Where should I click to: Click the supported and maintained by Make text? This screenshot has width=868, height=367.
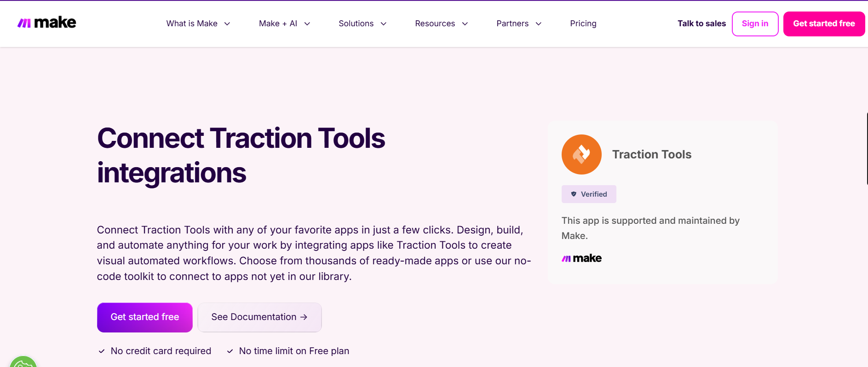click(650, 228)
